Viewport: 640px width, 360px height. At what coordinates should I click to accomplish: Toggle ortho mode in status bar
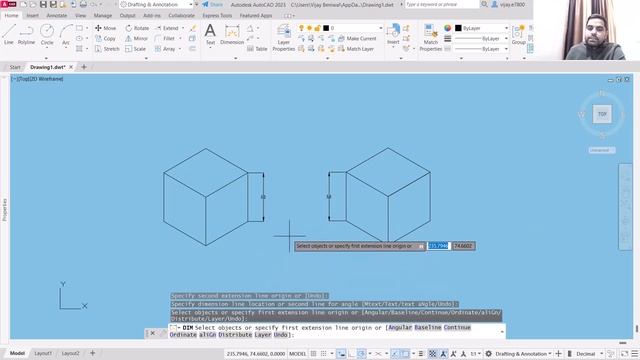click(x=351, y=353)
